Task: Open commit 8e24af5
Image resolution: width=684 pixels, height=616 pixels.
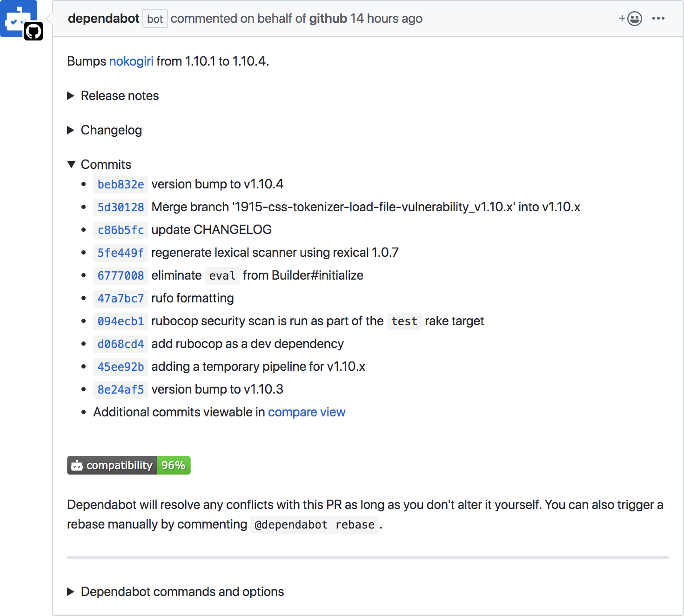Action: [x=121, y=389]
